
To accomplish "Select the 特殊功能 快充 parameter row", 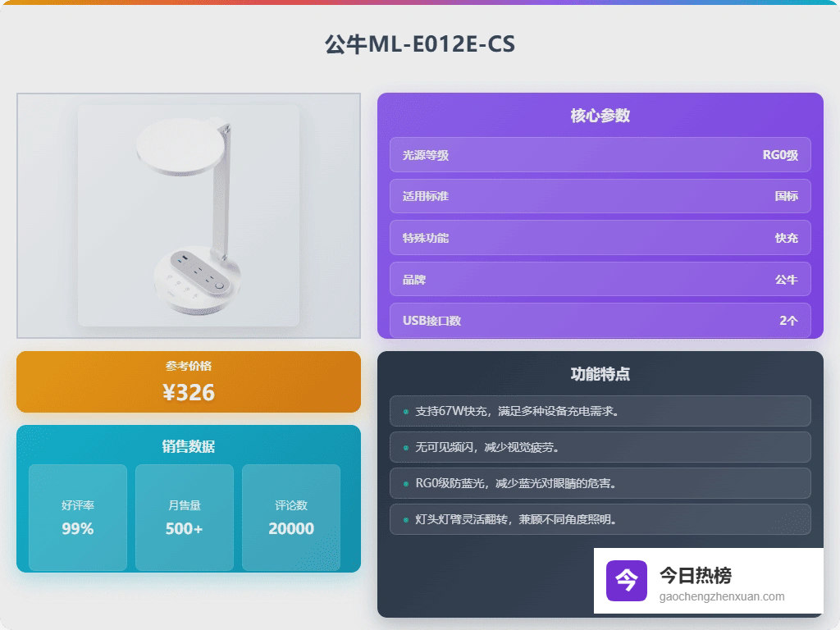I will (x=600, y=238).
